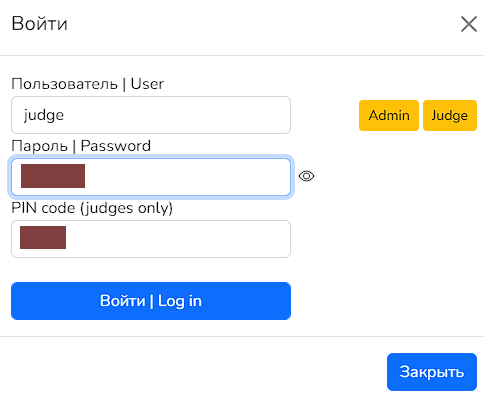This screenshot has width=484, height=401.
Task: Click the redacted block inside the PIN field
Action: click(x=43, y=237)
